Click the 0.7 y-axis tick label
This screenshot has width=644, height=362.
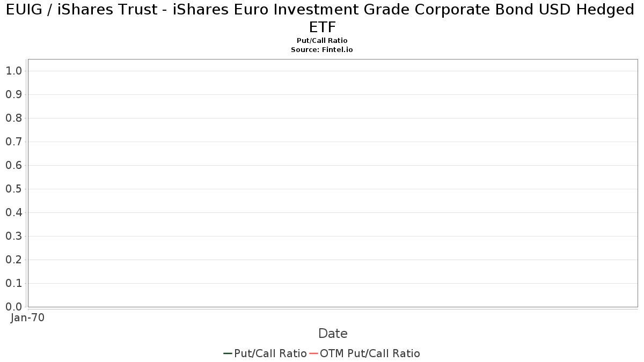[13, 142]
